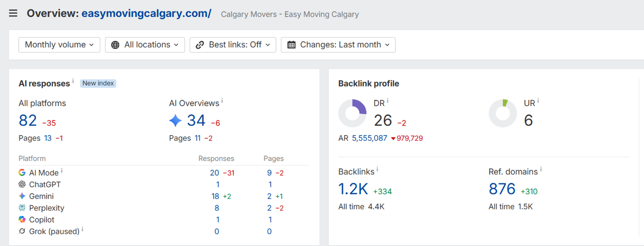The width and height of the screenshot is (644, 246).
Task: Open Best links: Off dropdown
Action: [233, 45]
